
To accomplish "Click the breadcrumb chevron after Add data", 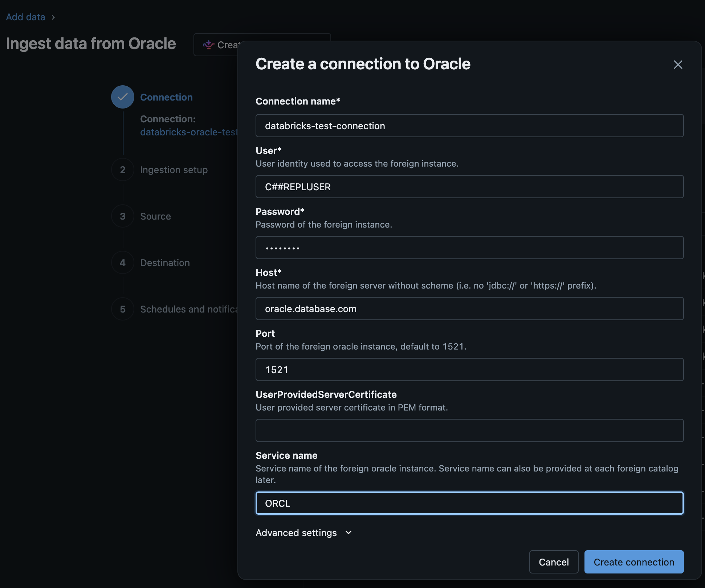I will pyautogui.click(x=53, y=17).
